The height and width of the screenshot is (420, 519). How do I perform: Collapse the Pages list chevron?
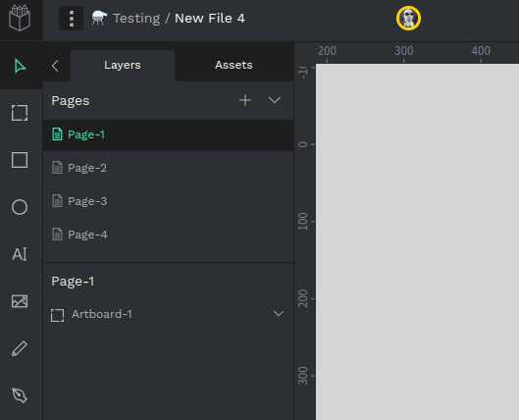[275, 100]
